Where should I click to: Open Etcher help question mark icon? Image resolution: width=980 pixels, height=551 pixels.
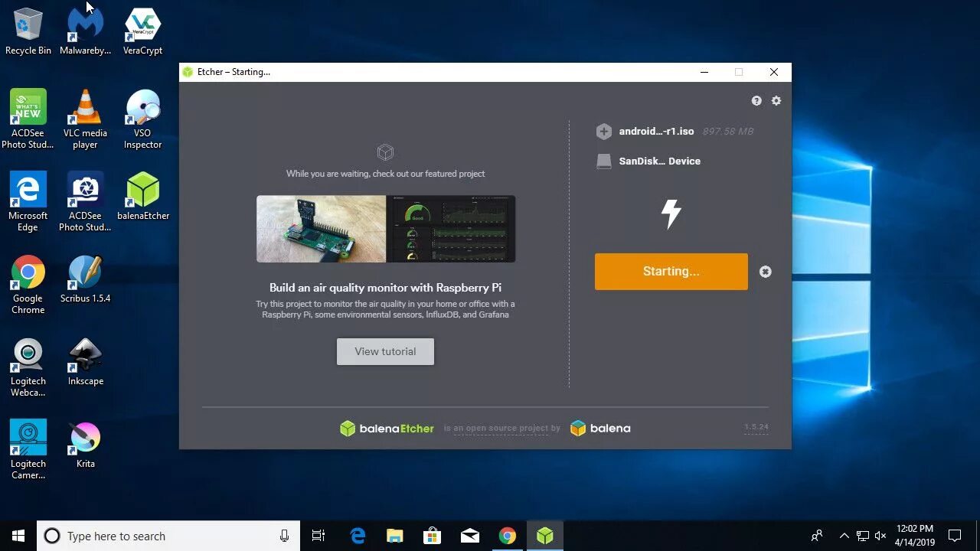tap(756, 101)
